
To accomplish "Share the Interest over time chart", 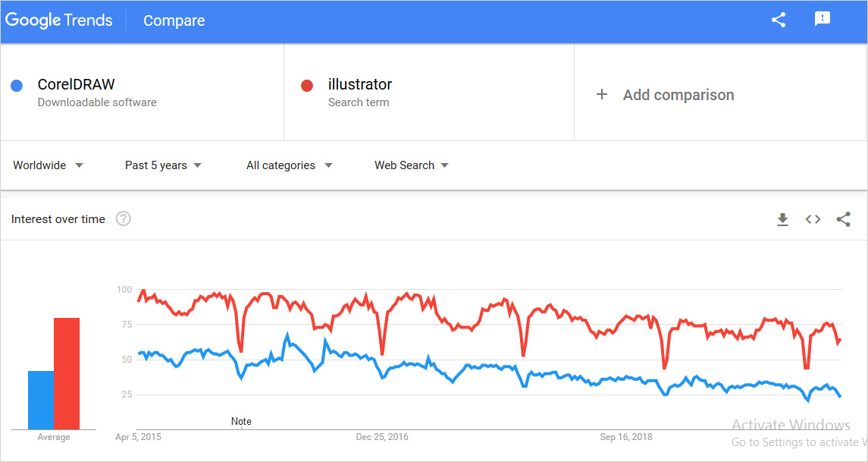I will (843, 219).
